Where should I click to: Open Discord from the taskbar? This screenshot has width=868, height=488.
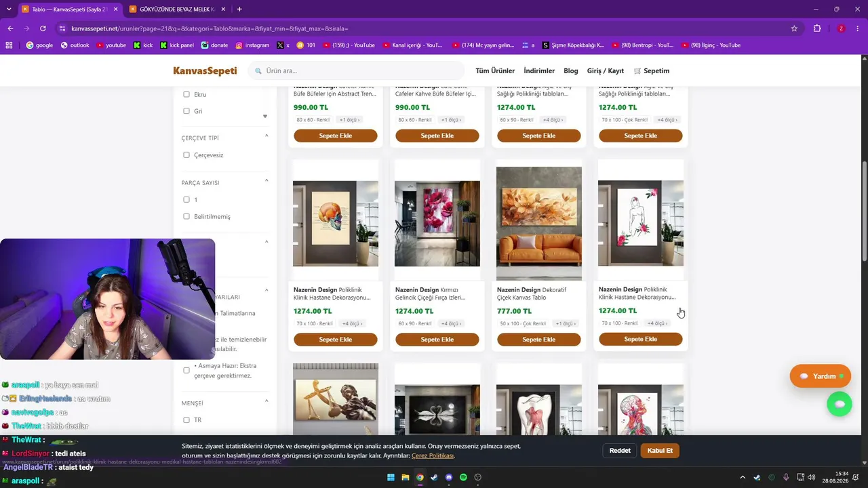(x=449, y=477)
